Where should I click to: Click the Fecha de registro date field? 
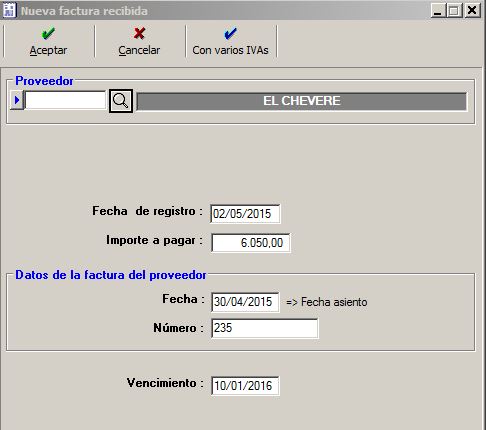(245, 214)
